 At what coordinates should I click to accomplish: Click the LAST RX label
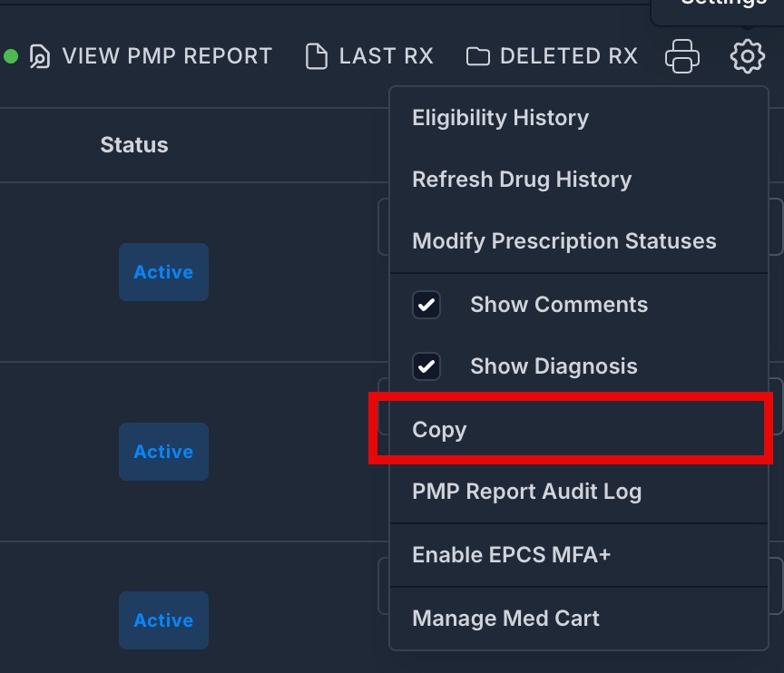pos(386,56)
